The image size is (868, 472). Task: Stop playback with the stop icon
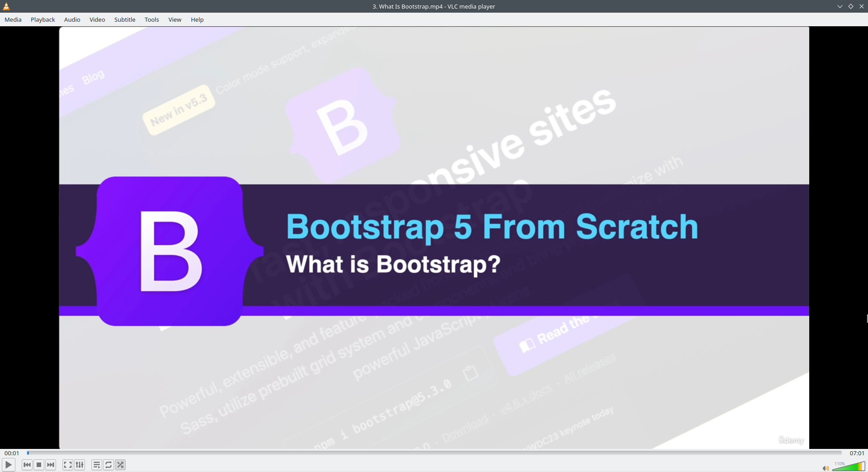tap(38, 464)
